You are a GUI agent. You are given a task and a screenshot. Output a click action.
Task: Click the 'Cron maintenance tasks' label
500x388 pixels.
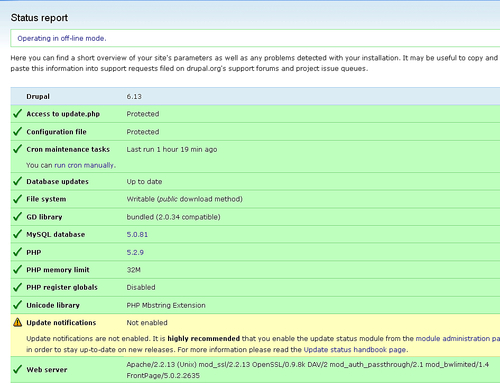pos(68,149)
